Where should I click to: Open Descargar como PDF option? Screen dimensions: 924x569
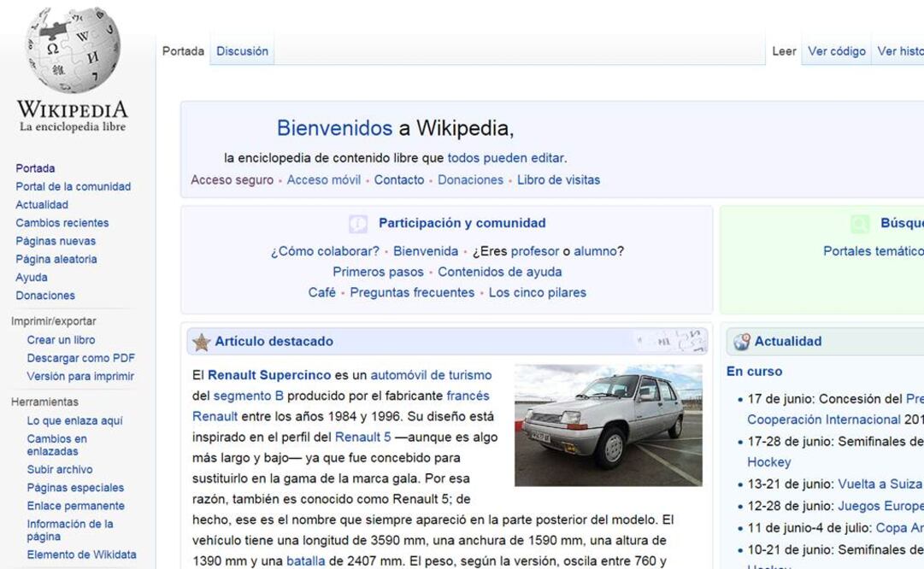click(x=81, y=357)
